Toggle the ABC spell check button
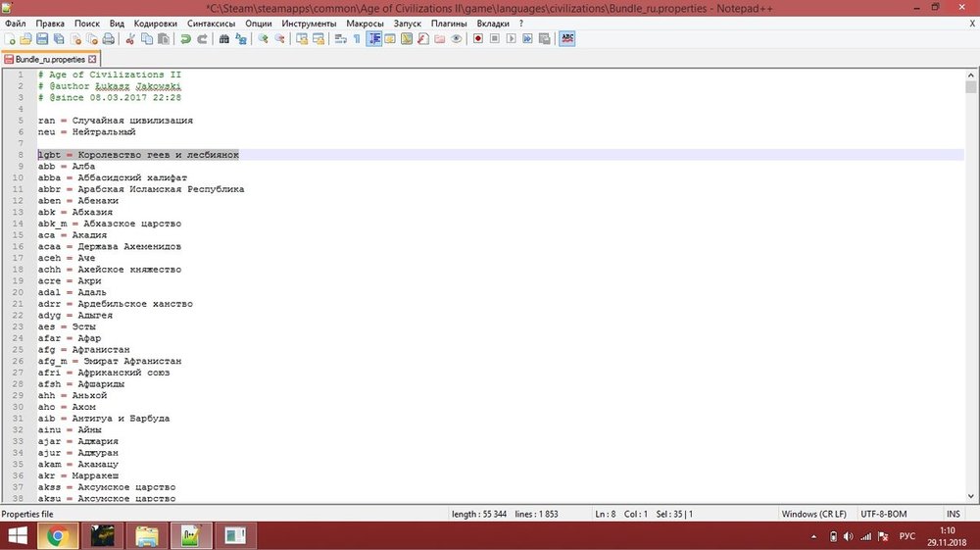Viewport: 980px width, 550px height. tap(566, 39)
